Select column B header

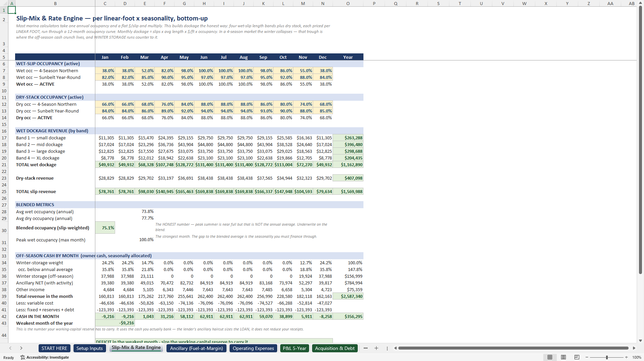(x=55, y=3)
